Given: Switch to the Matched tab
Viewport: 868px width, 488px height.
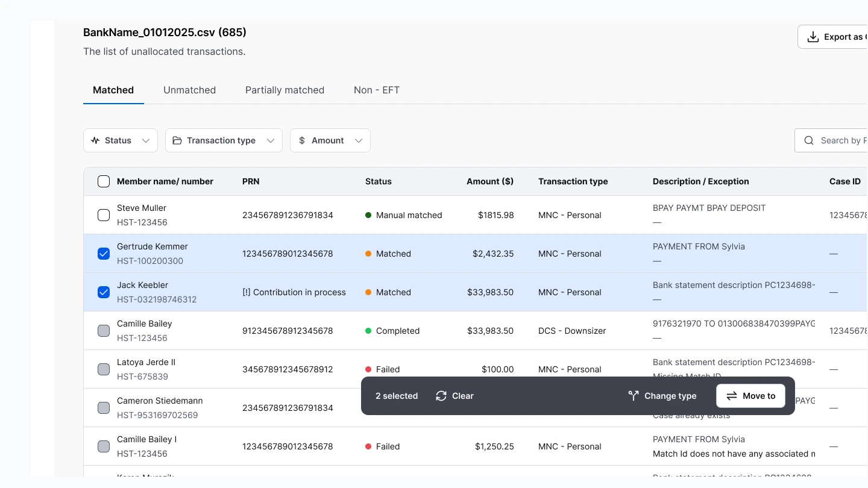Looking at the screenshot, I should (113, 90).
